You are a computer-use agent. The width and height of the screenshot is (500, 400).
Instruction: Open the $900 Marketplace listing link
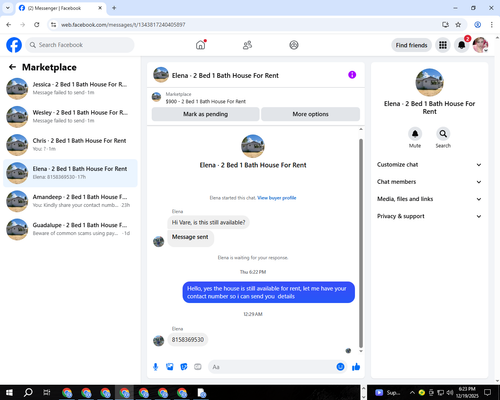pos(205,101)
